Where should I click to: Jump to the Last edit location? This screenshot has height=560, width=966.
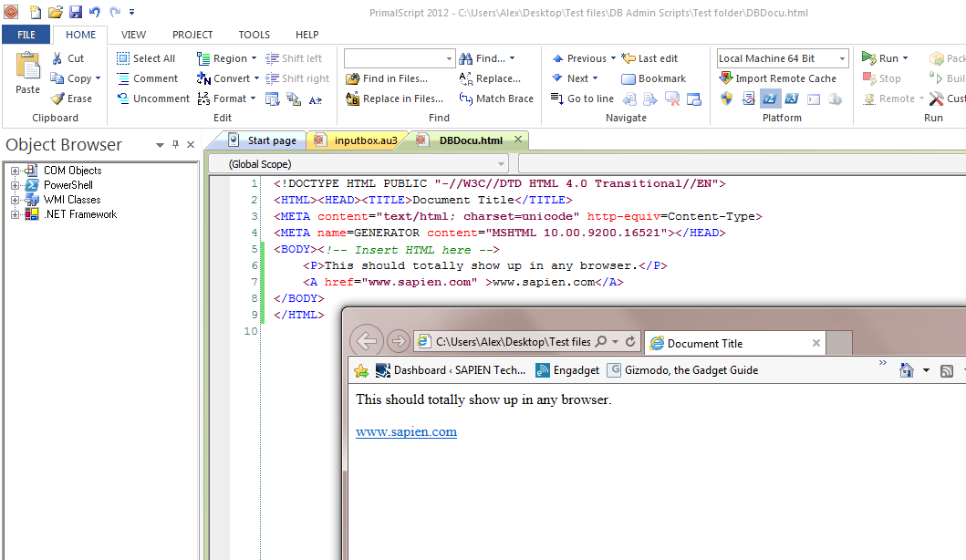649,58
